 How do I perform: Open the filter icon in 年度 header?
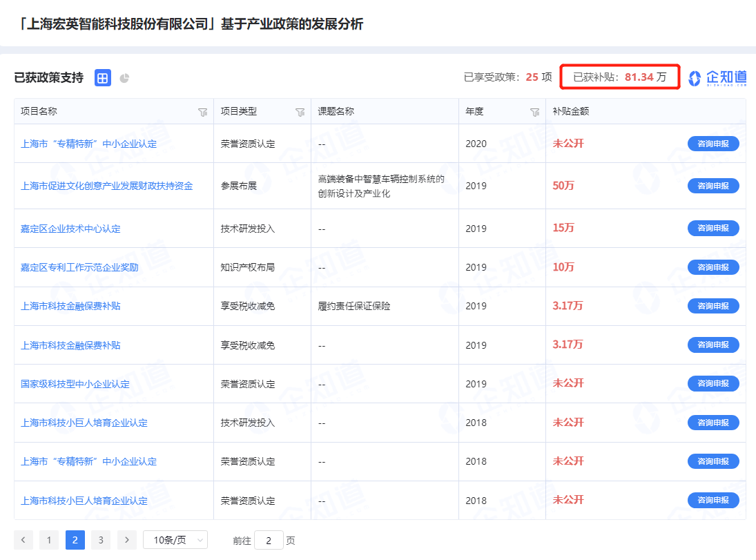[x=534, y=112]
